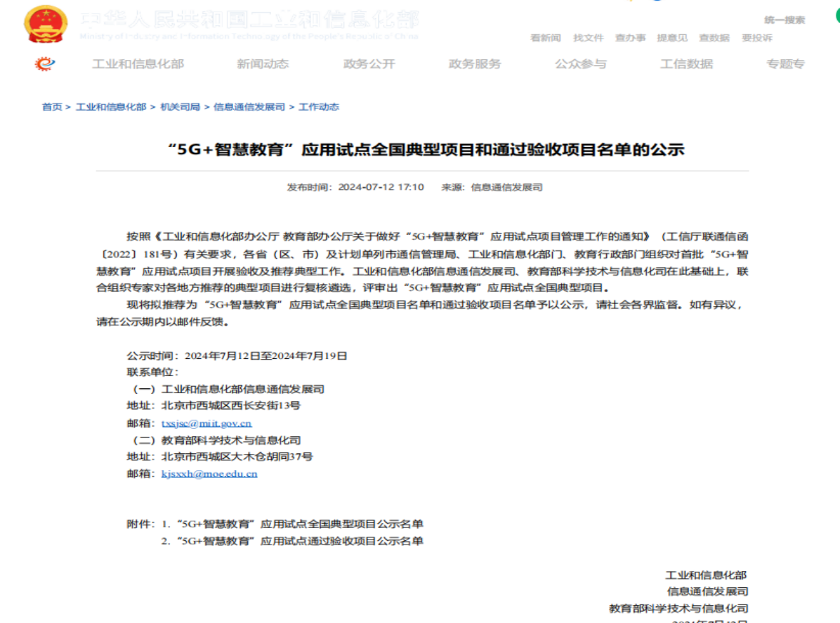Screen dimensions: 840x623
Task: Click the kjsxxh@moe.edu.cn email link
Action: (209, 473)
